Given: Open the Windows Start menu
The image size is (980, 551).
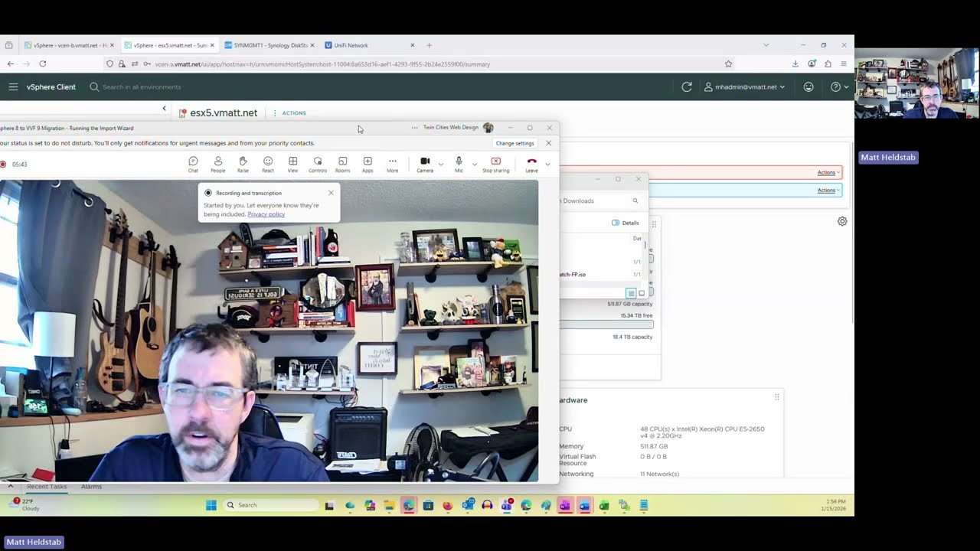Looking at the screenshot, I should point(211,505).
